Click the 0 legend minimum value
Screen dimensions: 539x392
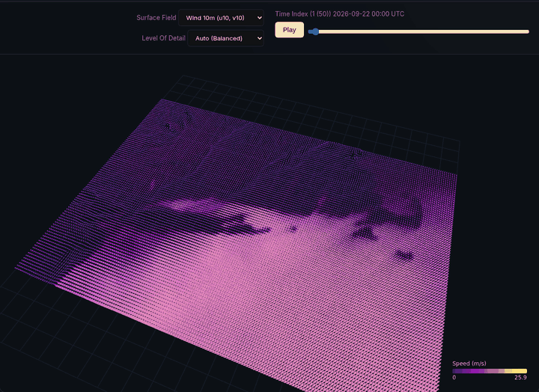pyautogui.click(x=454, y=378)
